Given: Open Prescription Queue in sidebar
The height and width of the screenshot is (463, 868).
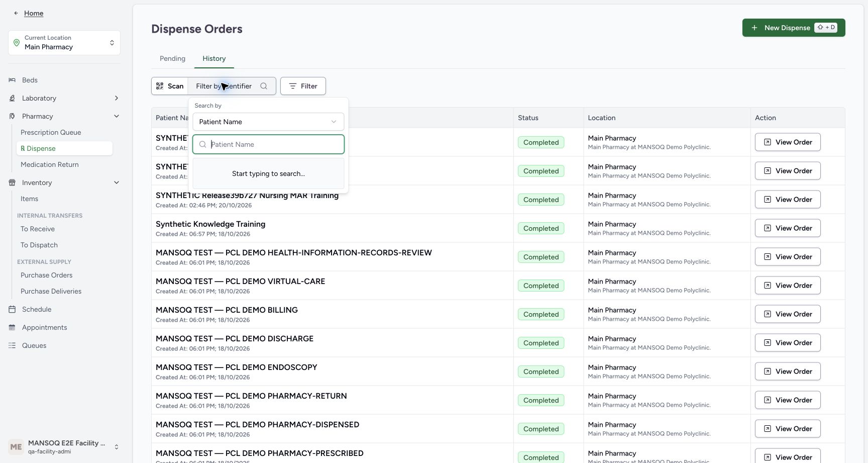Looking at the screenshot, I should pyautogui.click(x=51, y=132).
